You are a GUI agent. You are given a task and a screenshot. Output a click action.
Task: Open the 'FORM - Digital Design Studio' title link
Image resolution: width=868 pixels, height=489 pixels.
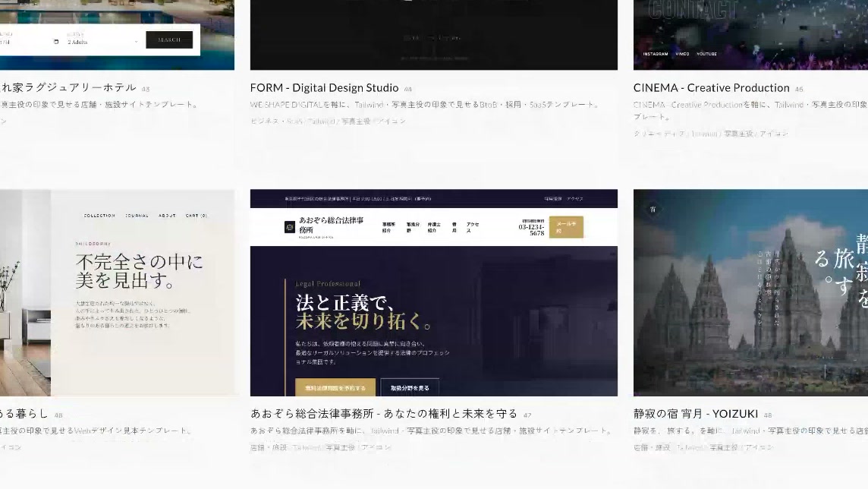[x=325, y=87]
